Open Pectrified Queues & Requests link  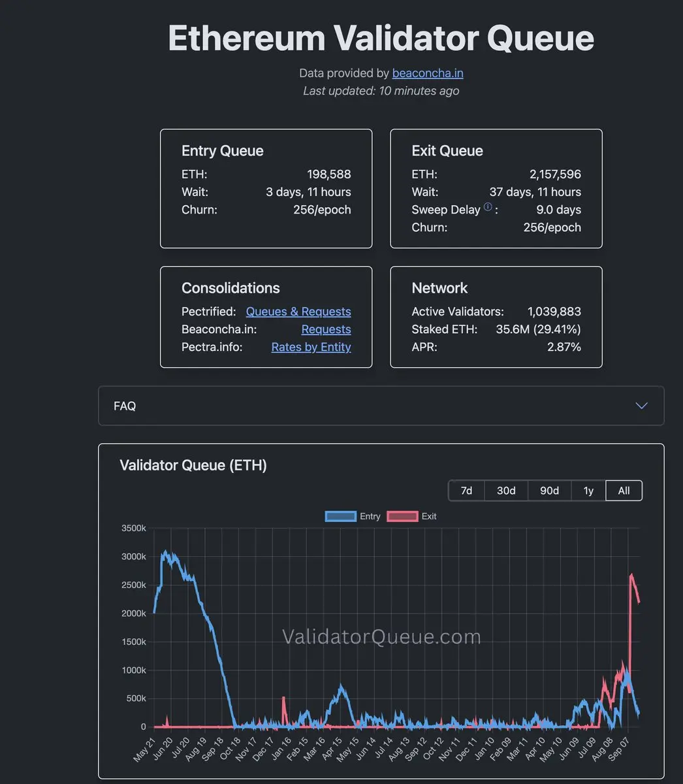coord(298,312)
